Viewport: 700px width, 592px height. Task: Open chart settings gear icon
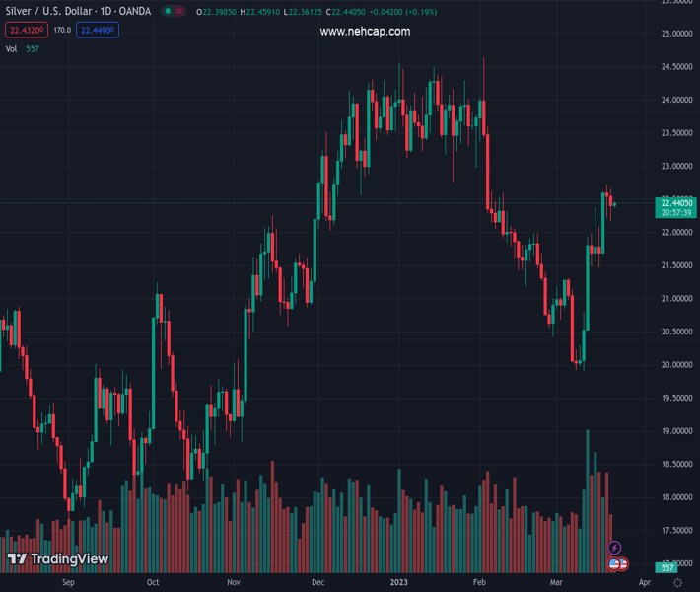[x=677, y=583]
